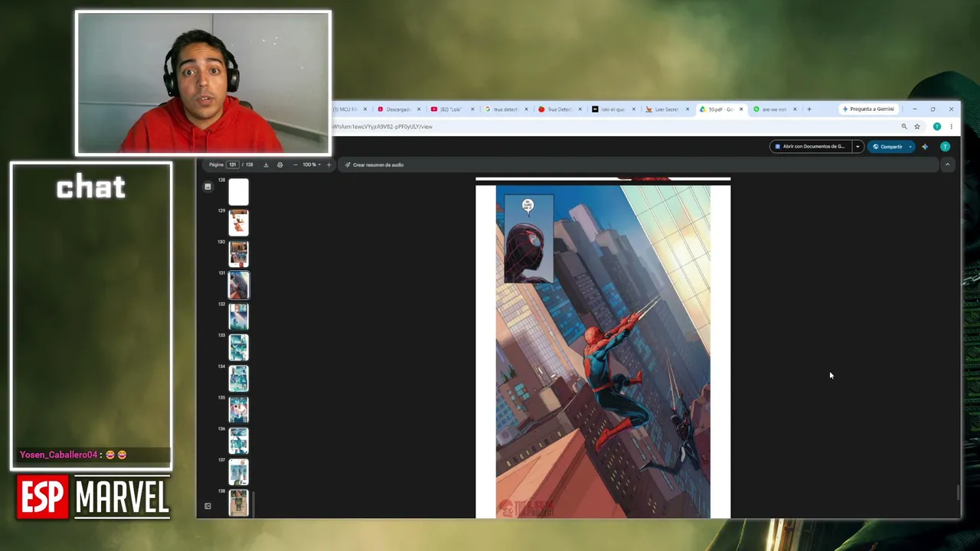Close the Leer Secret tab
980x551 pixels.
tap(687, 109)
